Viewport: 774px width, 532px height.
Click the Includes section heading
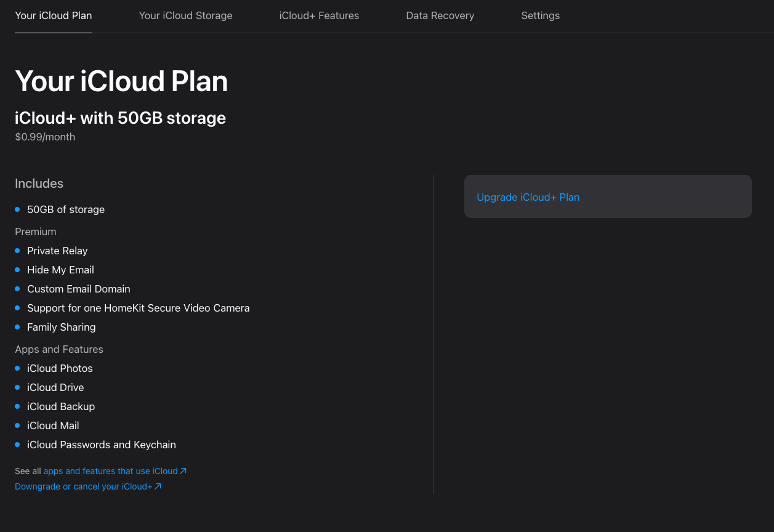click(39, 183)
